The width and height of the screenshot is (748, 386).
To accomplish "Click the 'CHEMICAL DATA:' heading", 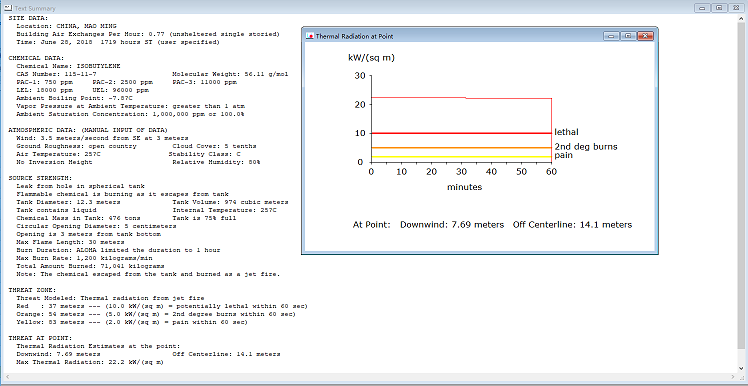I will [x=36, y=58].
